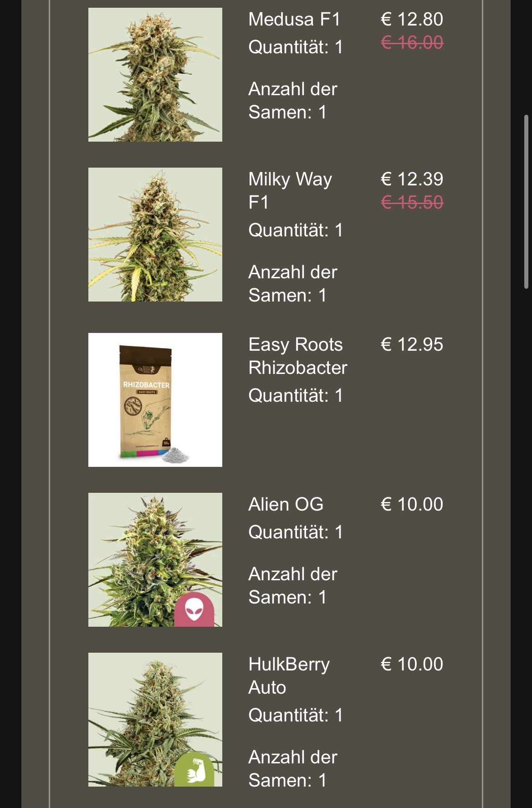This screenshot has width=532, height=808.
Task: Open the HulkBerry Auto product title
Action: 289,676
